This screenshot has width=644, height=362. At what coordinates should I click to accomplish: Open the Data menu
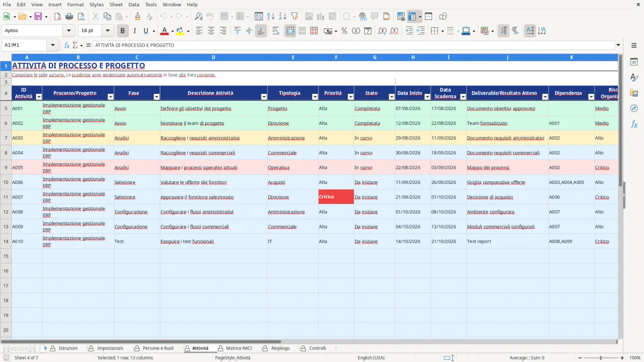pos(134,4)
